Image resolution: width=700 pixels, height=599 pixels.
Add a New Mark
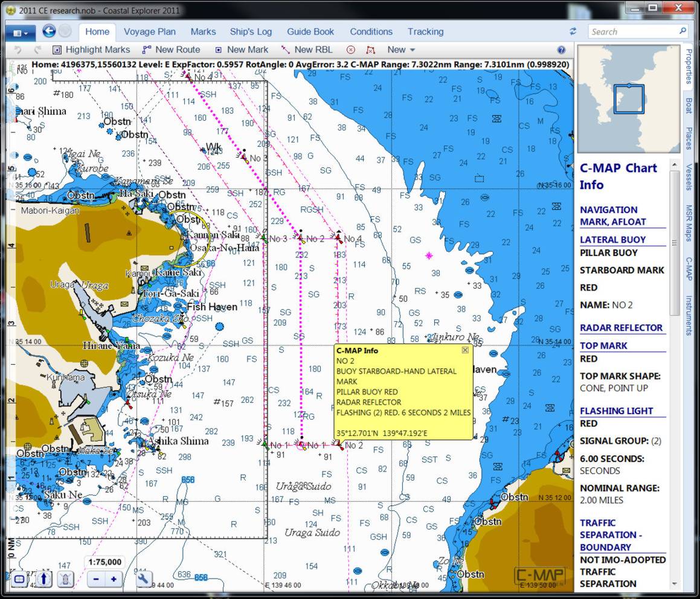[242, 50]
